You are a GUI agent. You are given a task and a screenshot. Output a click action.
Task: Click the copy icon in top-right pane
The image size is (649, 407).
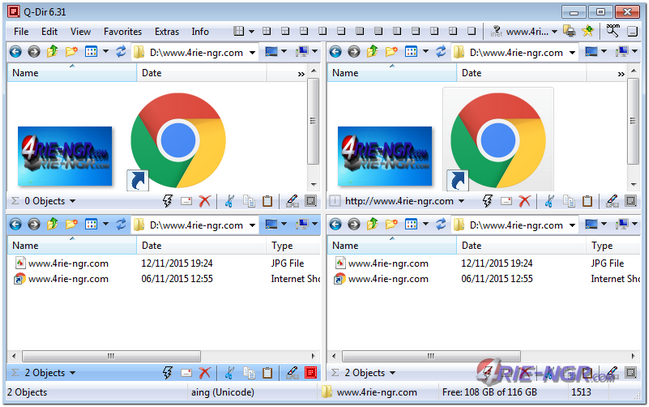[569, 201]
